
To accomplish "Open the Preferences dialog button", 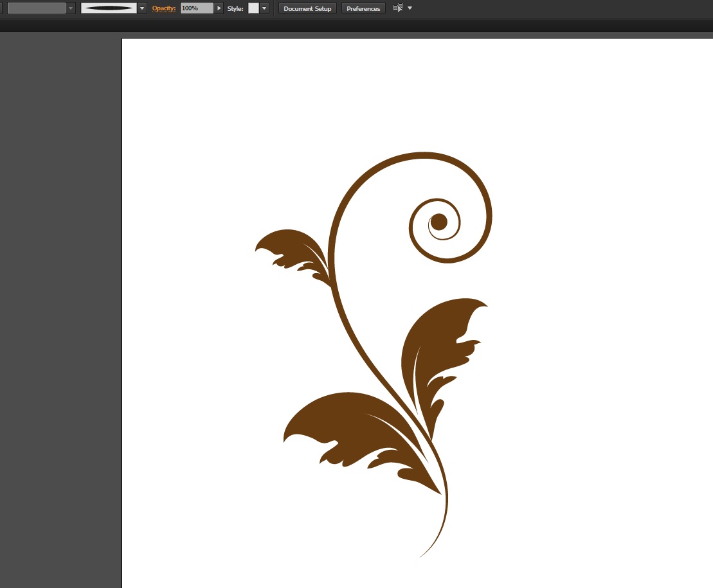I will (x=363, y=8).
